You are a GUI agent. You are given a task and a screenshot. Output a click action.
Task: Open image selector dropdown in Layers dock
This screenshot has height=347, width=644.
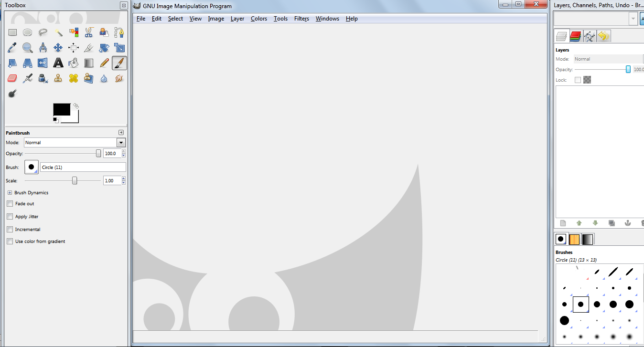(x=633, y=19)
